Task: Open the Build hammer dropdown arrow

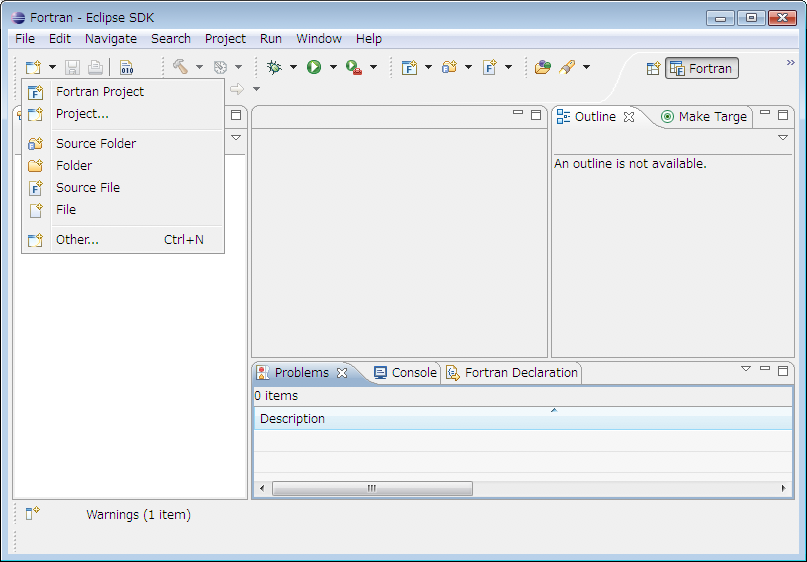Action: click(x=199, y=67)
